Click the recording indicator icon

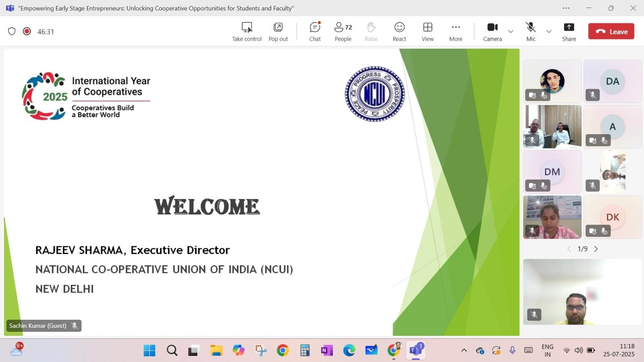pyautogui.click(x=27, y=31)
